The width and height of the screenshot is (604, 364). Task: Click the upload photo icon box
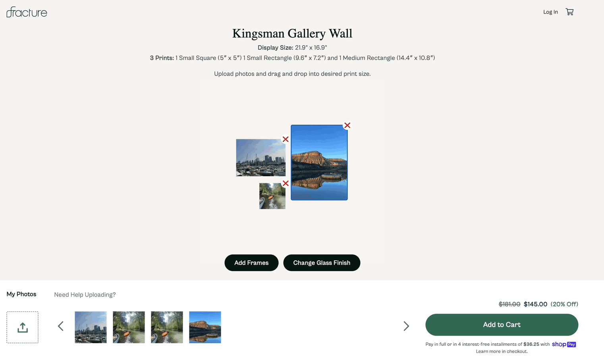[22, 327]
